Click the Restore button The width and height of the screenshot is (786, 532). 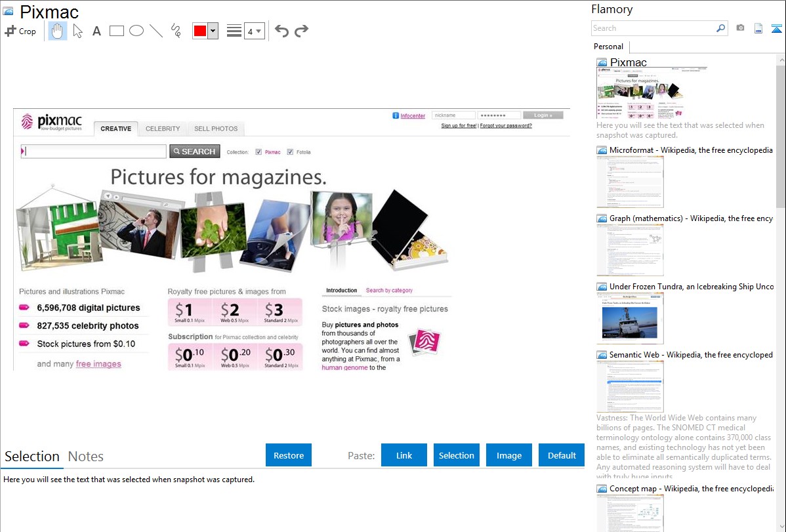pyautogui.click(x=289, y=455)
